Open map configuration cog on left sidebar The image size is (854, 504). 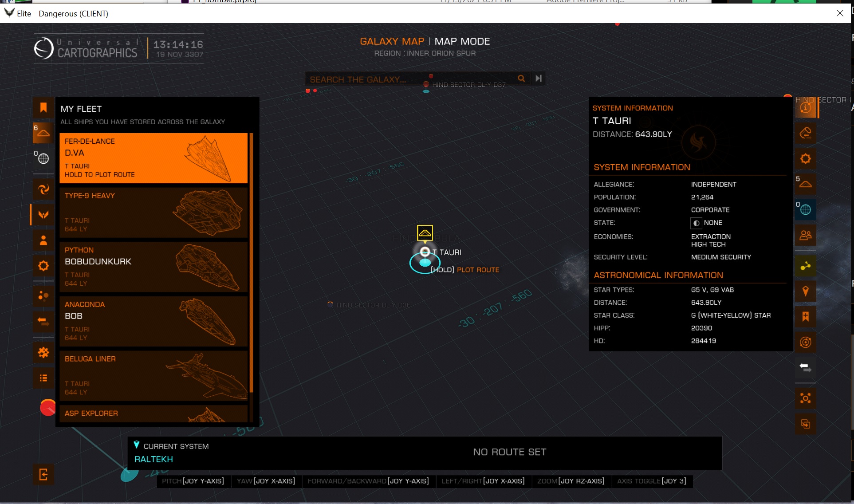(x=43, y=353)
